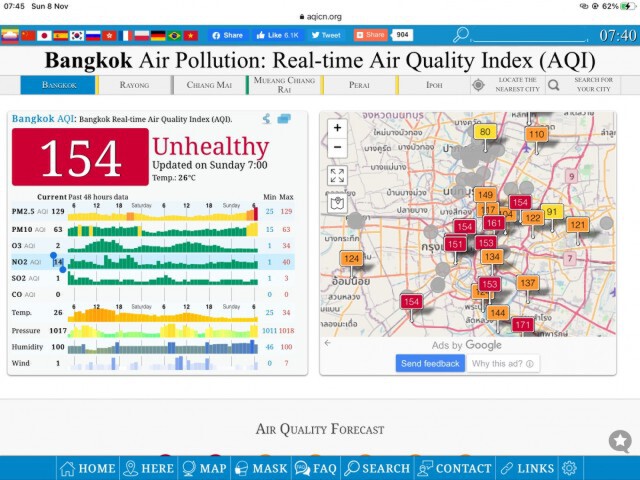Switch language via the Vietnam flag
The image size is (640, 480).
[x=191, y=36]
